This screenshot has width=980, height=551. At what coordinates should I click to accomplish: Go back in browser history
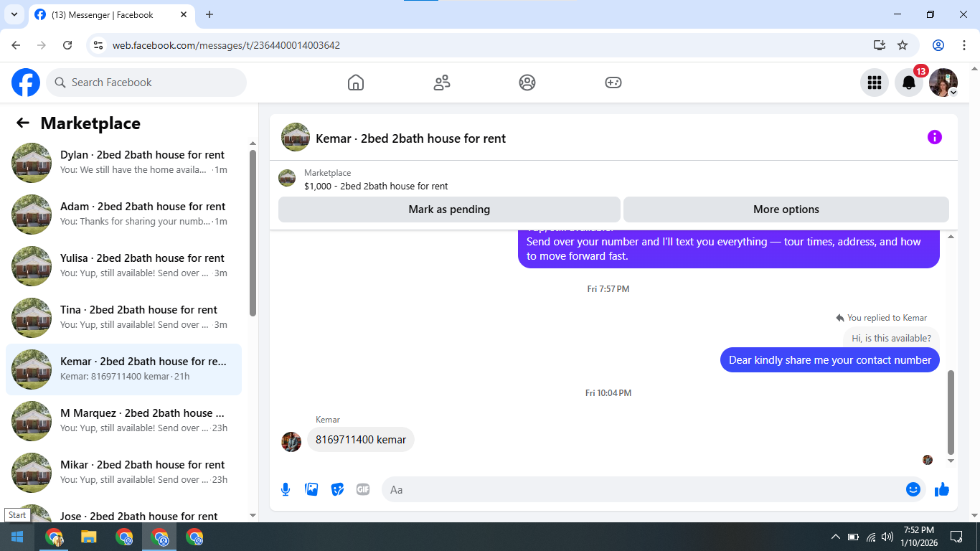pyautogui.click(x=16, y=45)
